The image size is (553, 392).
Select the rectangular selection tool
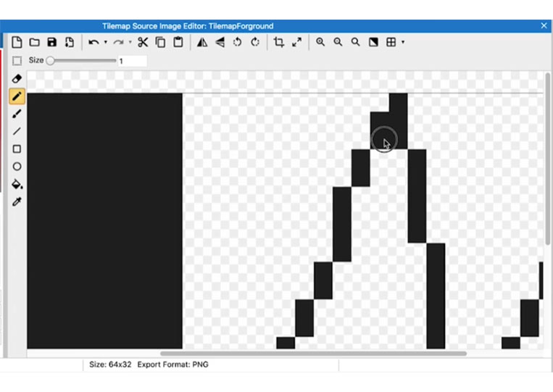click(17, 61)
